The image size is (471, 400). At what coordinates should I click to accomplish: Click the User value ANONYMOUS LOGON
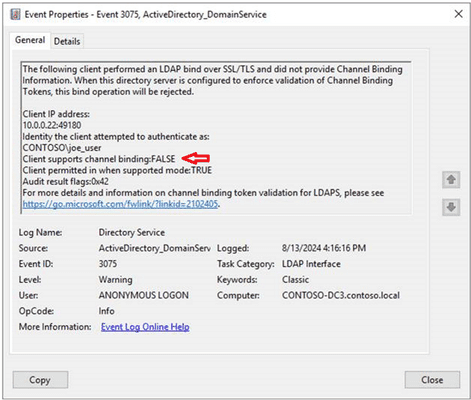click(x=144, y=295)
